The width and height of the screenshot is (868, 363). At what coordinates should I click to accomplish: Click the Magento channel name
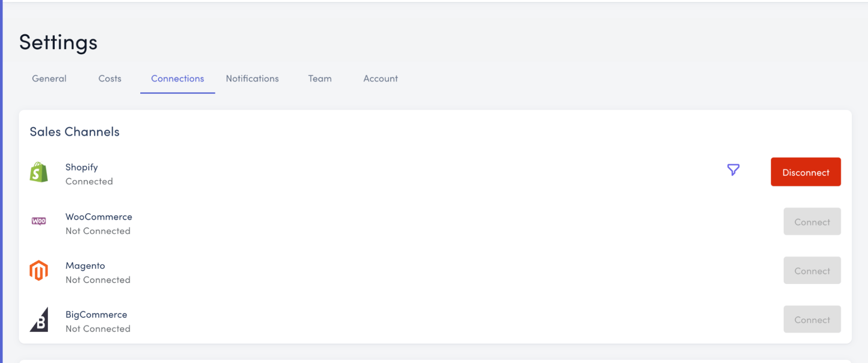(85, 266)
